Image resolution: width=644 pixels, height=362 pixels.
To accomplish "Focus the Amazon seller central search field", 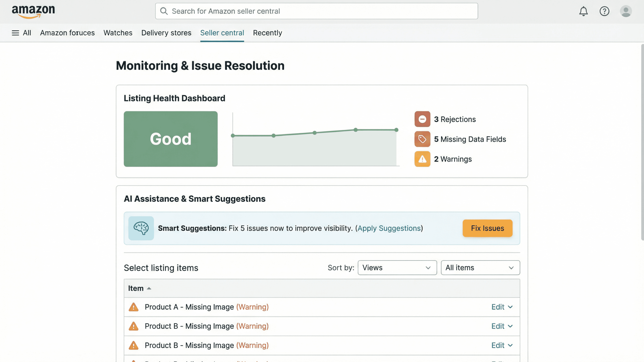I will point(316,11).
